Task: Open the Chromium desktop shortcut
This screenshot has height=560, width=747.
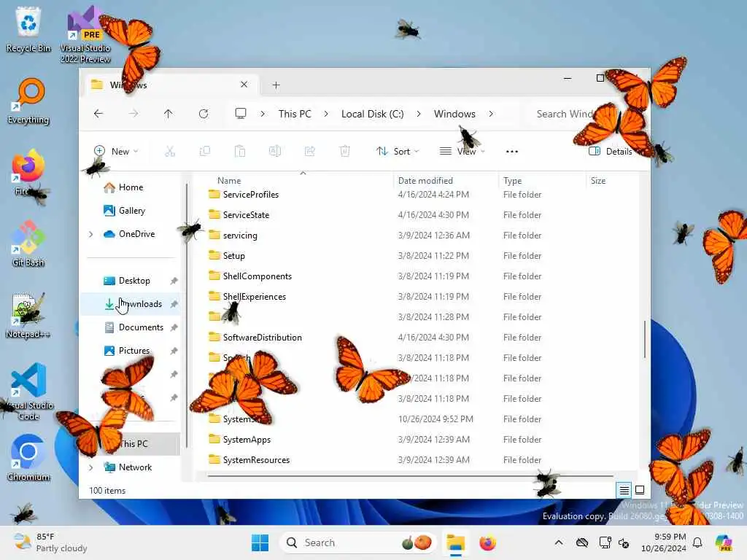Action: pyautogui.click(x=28, y=458)
